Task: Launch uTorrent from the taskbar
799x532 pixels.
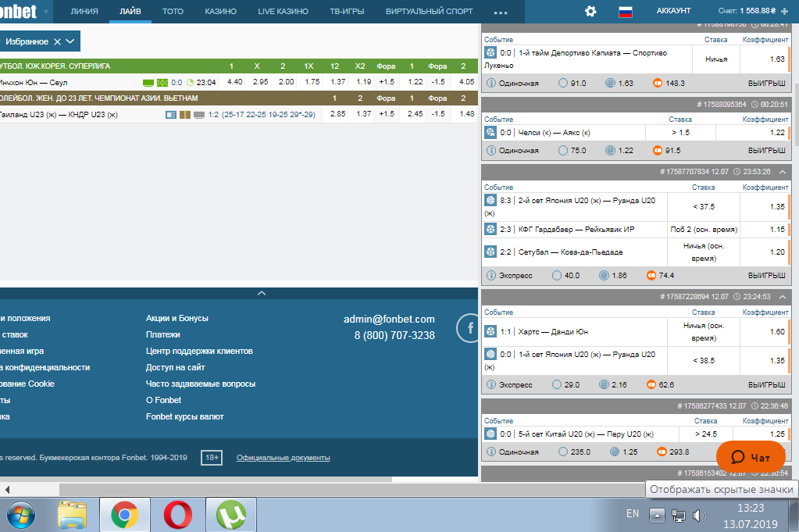Action: (x=230, y=515)
